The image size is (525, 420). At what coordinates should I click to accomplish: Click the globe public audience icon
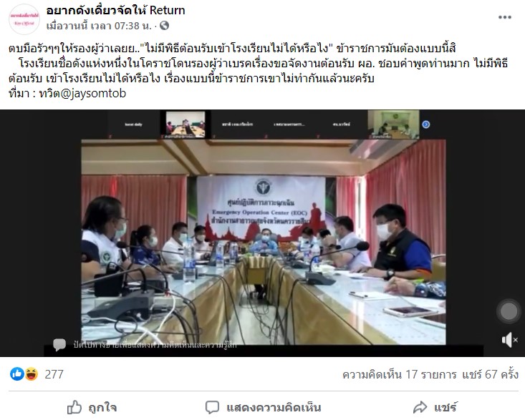tap(165, 26)
